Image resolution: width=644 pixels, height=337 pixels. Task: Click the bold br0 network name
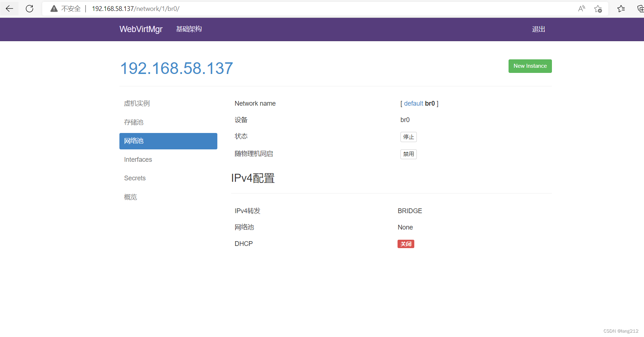tap(430, 103)
